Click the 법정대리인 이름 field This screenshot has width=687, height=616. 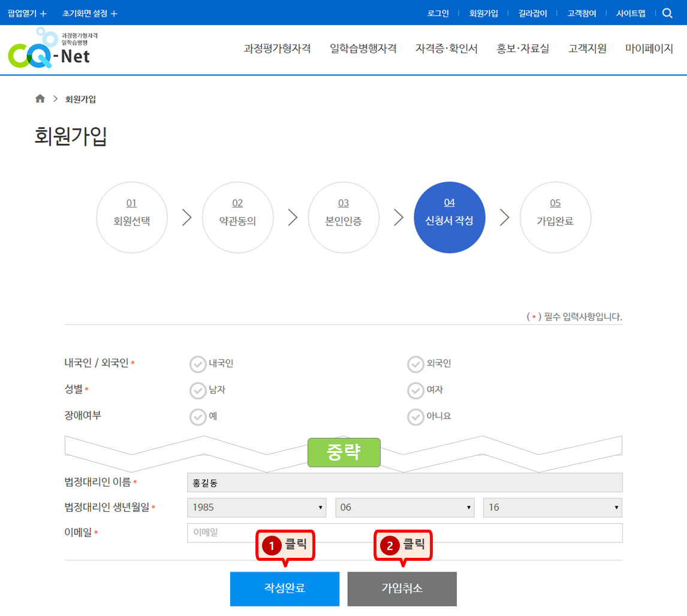pyautogui.click(x=405, y=483)
